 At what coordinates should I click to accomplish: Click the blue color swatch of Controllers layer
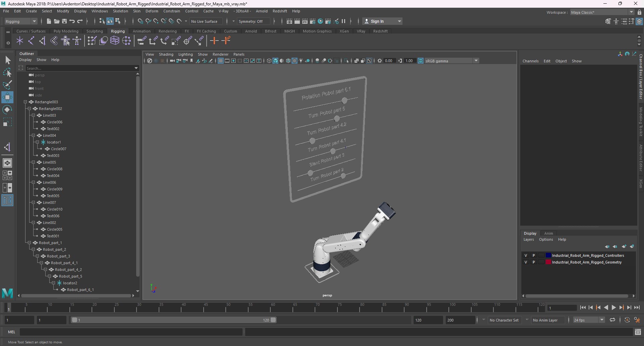point(548,255)
